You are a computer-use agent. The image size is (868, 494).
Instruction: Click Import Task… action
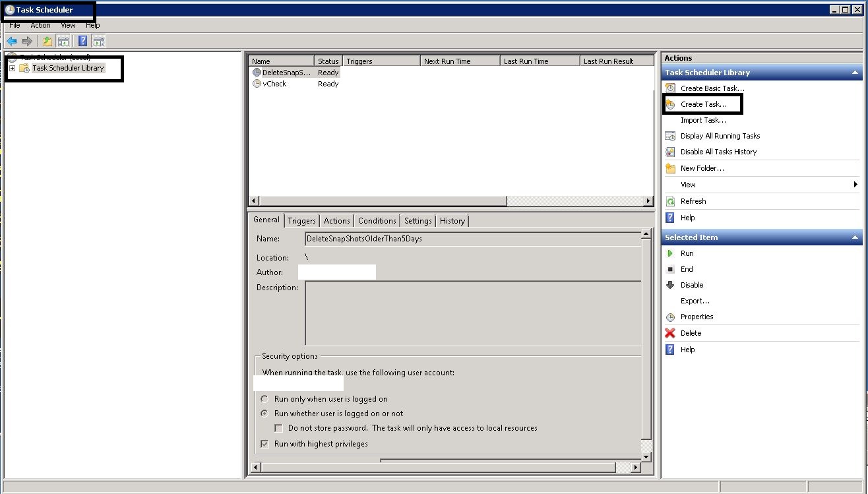click(x=703, y=120)
